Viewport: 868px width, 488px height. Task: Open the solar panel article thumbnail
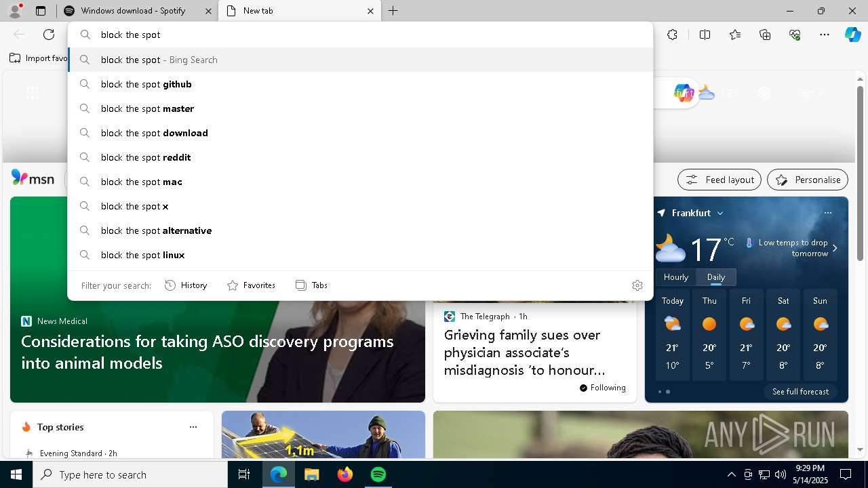coord(323,434)
